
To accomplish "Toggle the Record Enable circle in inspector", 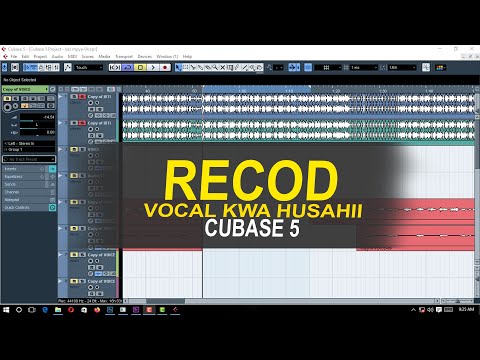I will pyautogui.click(x=7, y=107).
